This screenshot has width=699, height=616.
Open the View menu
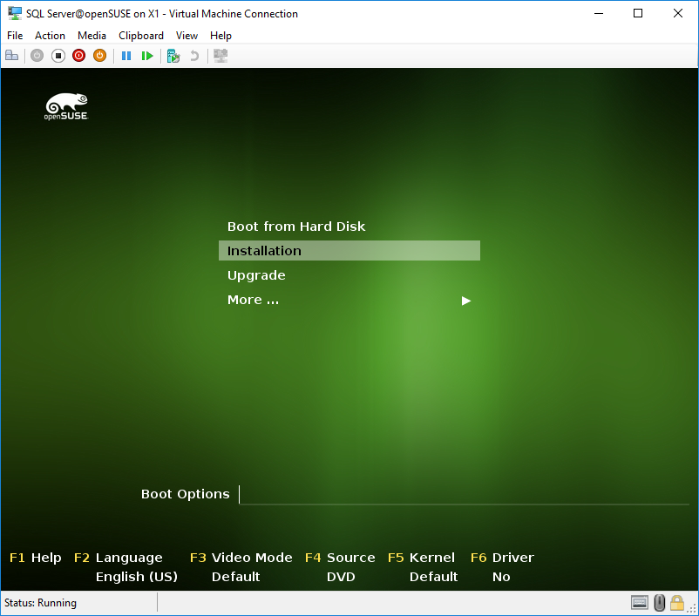187,35
